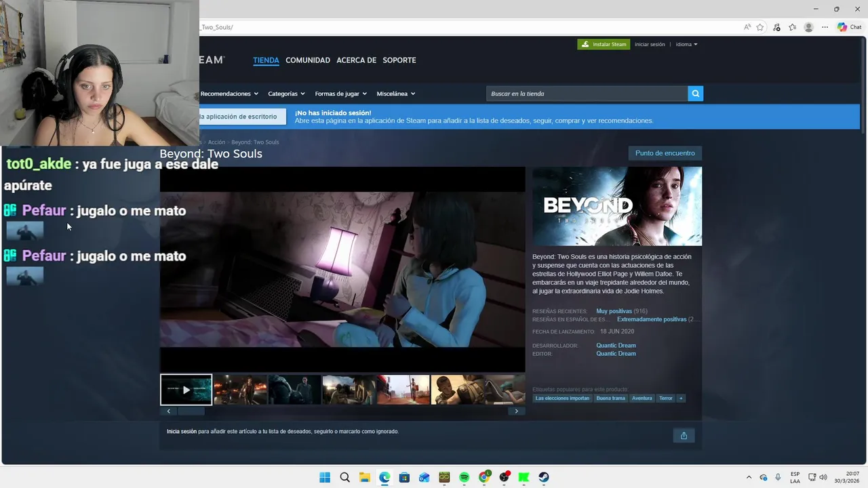This screenshot has height=488, width=868.
Task: Select the desert road screenshot thumbnail
Action: 403,390
